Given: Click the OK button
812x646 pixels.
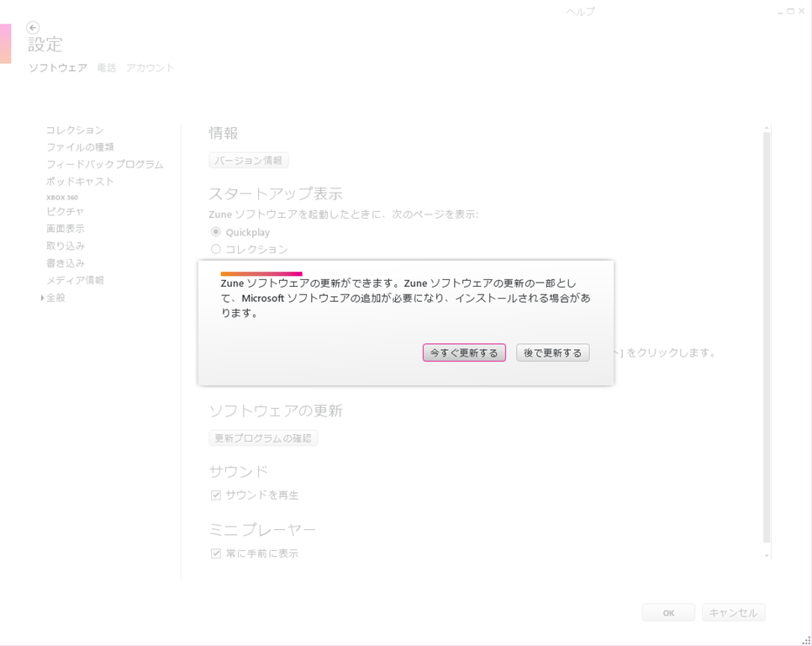Looking at the screenshot, I should coord(668,613).
